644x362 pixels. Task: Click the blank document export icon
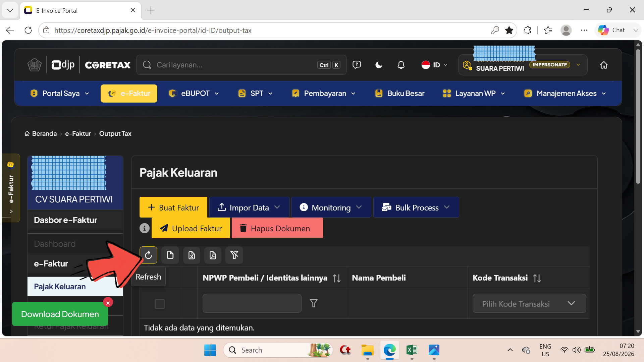tap(170, 255)
